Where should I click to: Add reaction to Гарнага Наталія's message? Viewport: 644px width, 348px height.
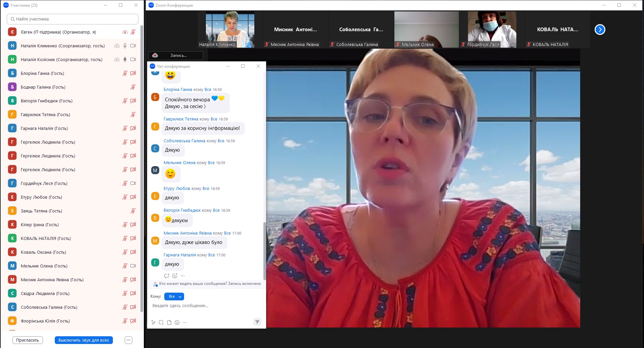click(175, 276)
